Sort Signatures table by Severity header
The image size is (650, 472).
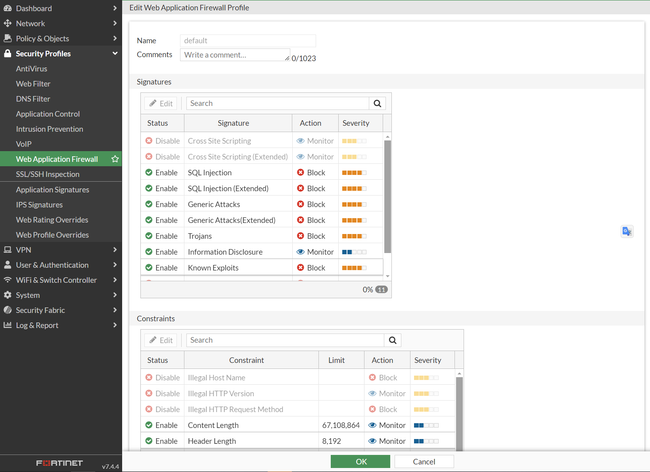360,123
